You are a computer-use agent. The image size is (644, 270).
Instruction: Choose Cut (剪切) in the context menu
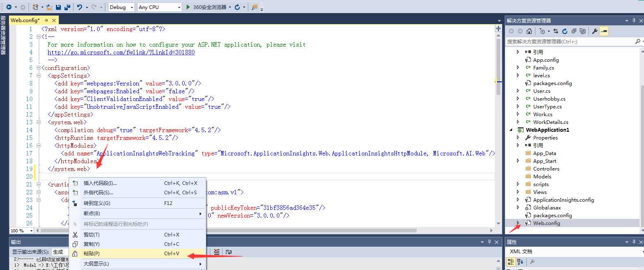click(137, 235)
